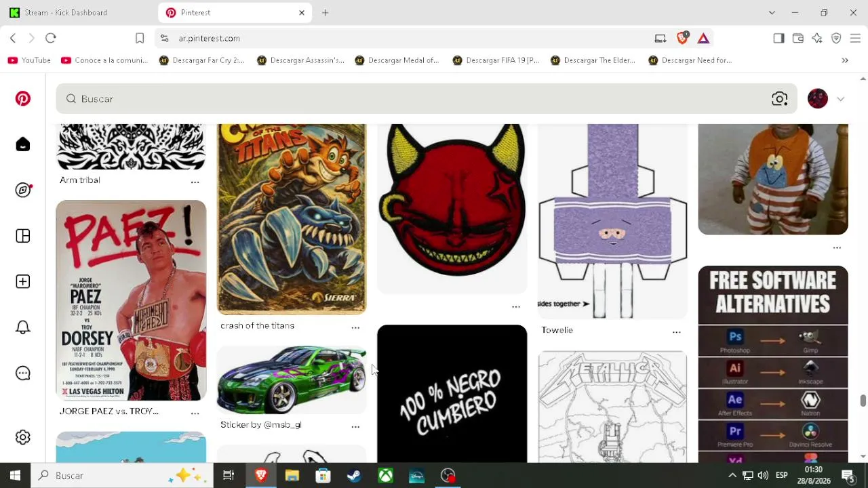The width and height of the screenshot is (868, 488).
Task: Open the Conoce a la comuni... bookmark
Action: pos(104,60)
